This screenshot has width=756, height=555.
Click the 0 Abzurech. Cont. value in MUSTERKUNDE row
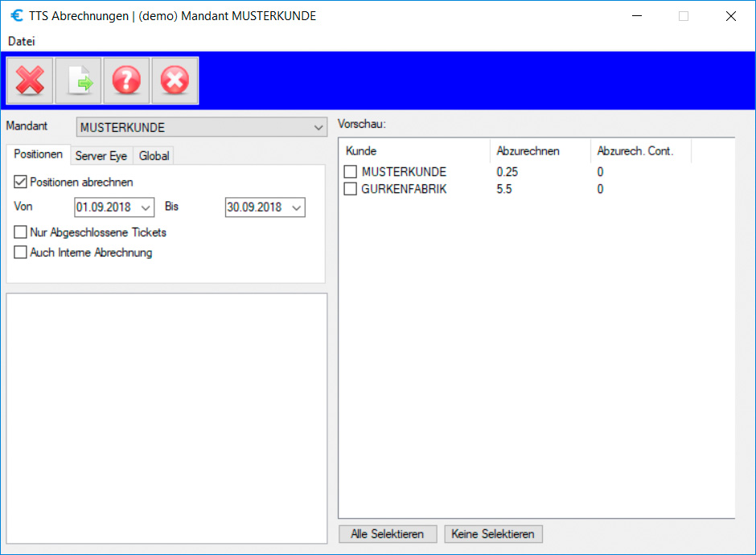click(x=600, y=171)
